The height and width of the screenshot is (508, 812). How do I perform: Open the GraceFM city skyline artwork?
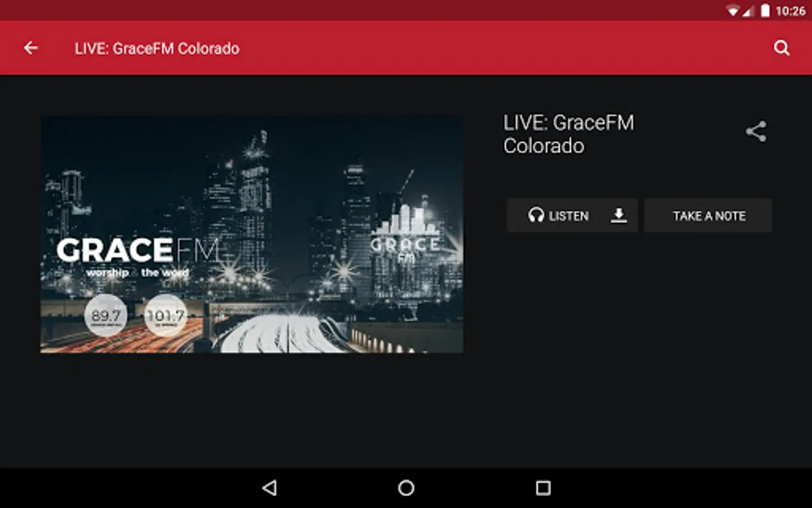[x=251, y=235]
